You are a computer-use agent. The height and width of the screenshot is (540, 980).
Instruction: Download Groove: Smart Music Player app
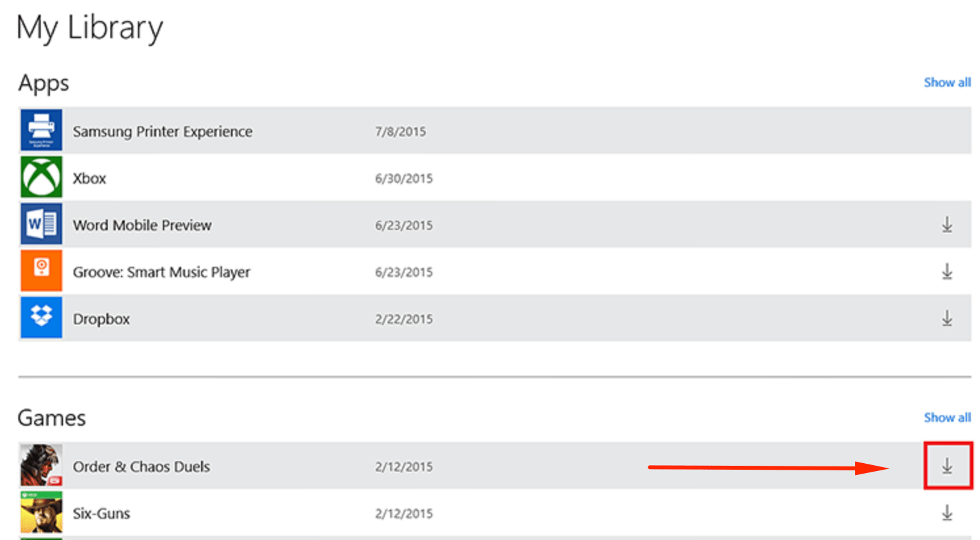point(947,271)
